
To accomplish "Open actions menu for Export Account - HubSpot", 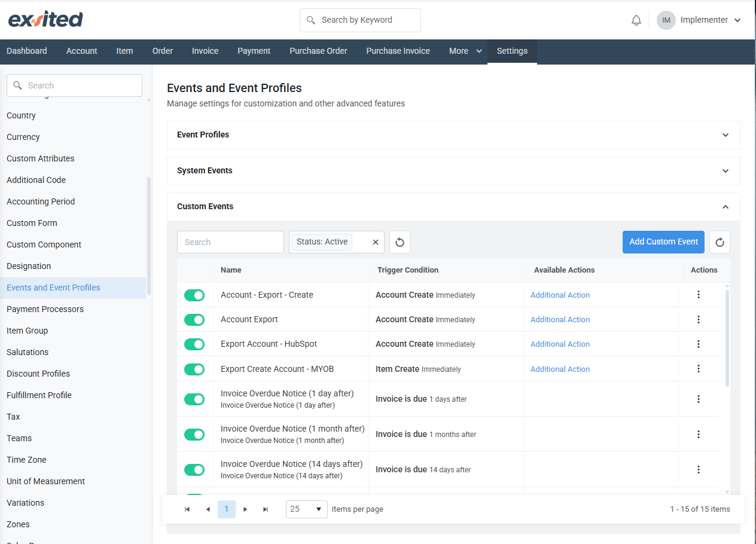I will tap(699, 344).
